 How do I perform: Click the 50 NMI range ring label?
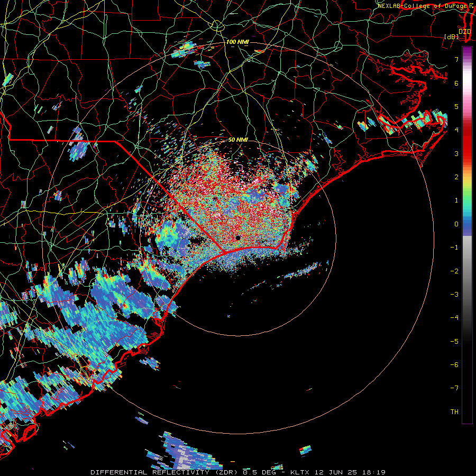(238, 140)
